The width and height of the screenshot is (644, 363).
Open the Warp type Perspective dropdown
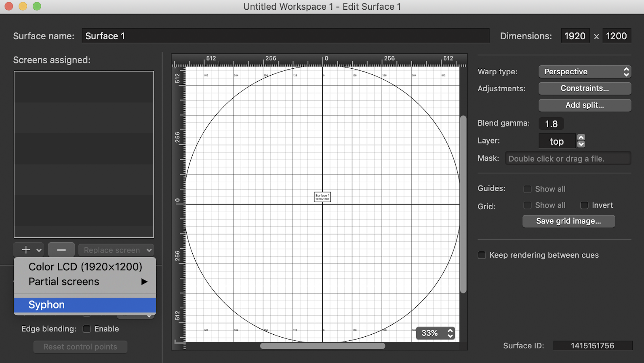tap(585, 72)
